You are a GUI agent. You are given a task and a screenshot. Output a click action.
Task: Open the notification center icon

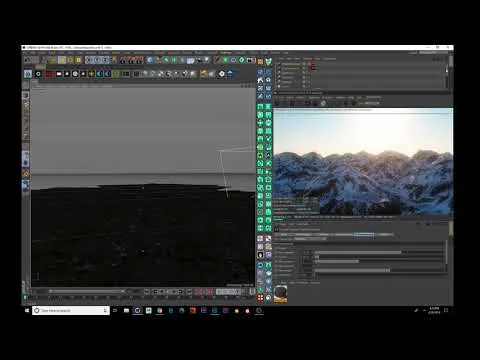point(446,310)
